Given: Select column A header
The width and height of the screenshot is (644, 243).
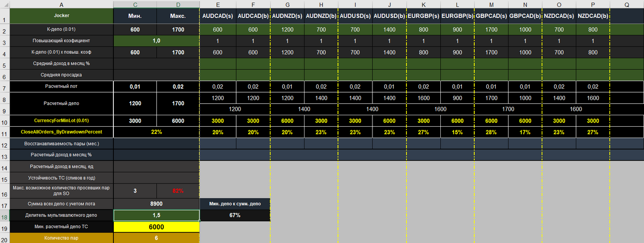Looking at the screenshot, I should (x=61, y=4).
